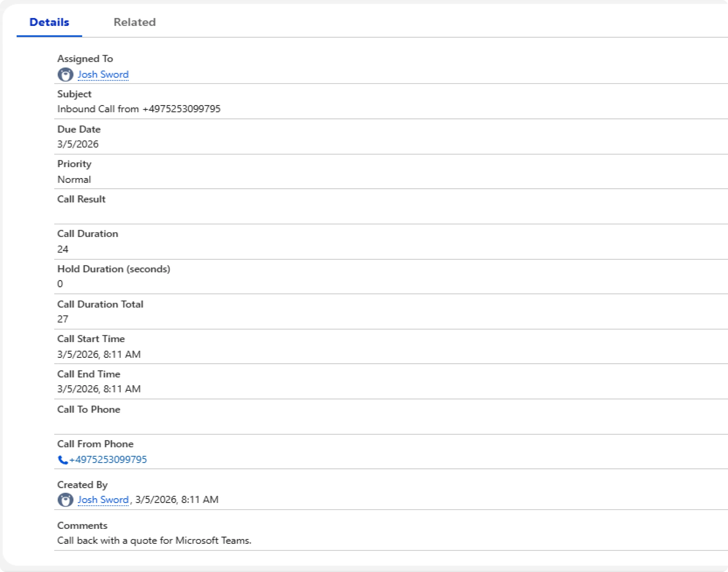Open Josh Sword link under Created By

tap(103, 500)
